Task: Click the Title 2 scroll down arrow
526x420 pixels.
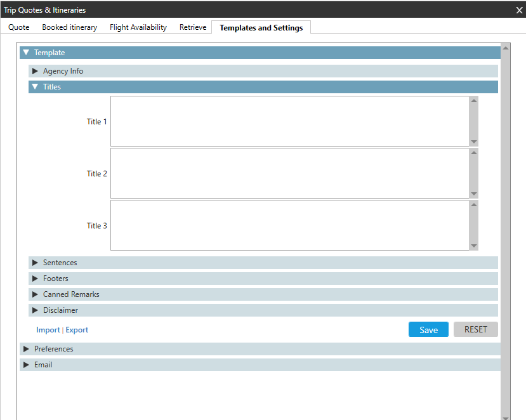Action: click(474, 194)
